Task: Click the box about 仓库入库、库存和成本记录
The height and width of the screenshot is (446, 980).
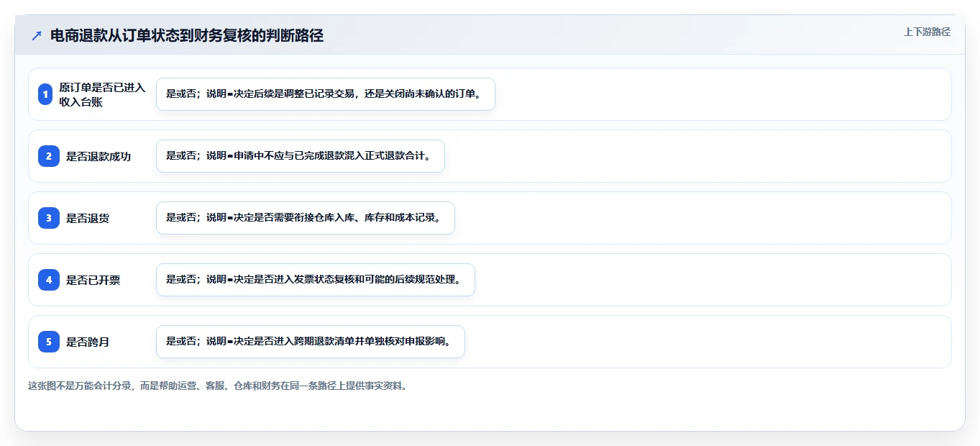Action: pyautogui.click(x=306, y=218)
